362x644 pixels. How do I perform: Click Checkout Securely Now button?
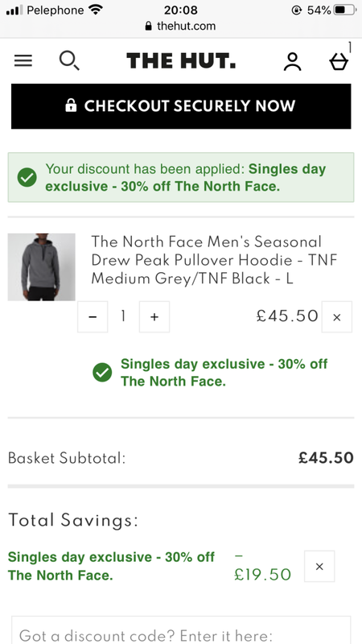181,106
